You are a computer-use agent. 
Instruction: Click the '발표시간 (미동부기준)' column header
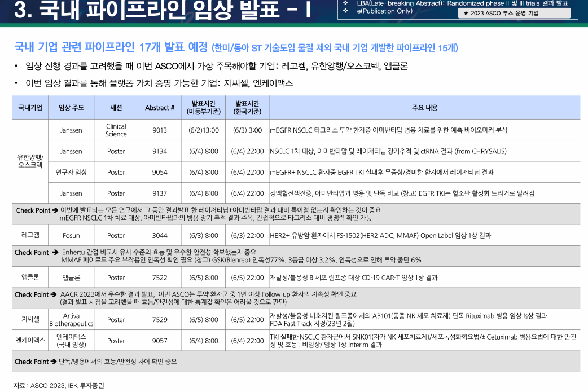(204, 108)
